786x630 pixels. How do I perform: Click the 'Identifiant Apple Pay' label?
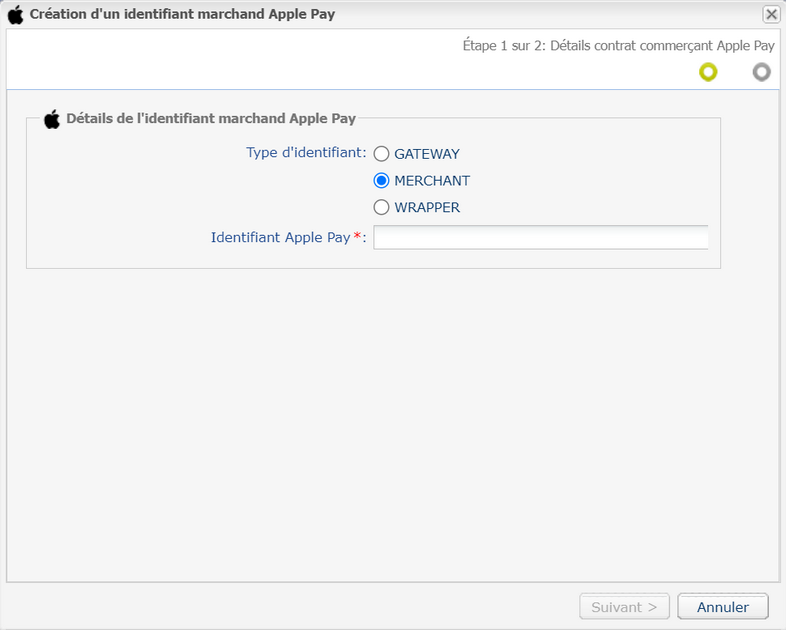pyautogui.click(x=280, y=237)
